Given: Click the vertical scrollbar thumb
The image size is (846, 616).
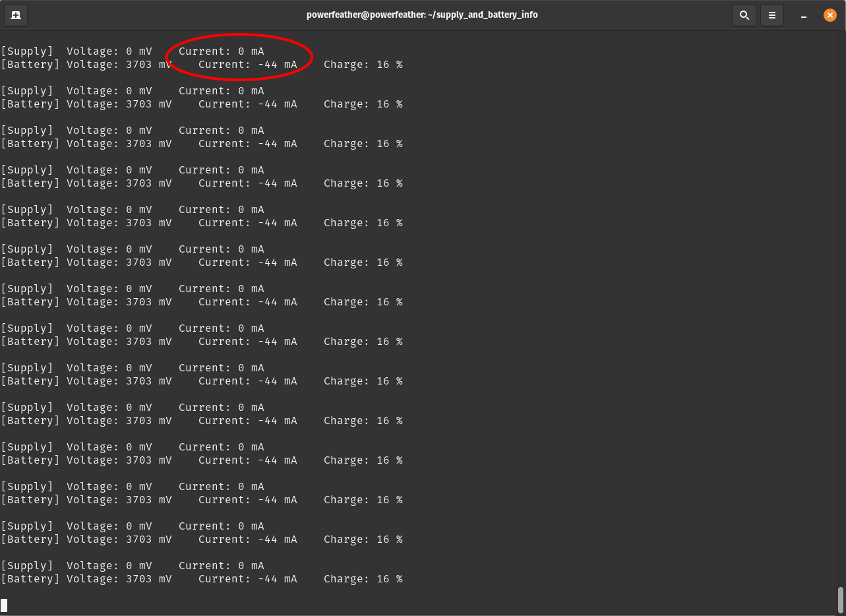Looking at the screenshot, I should (840, 600).
